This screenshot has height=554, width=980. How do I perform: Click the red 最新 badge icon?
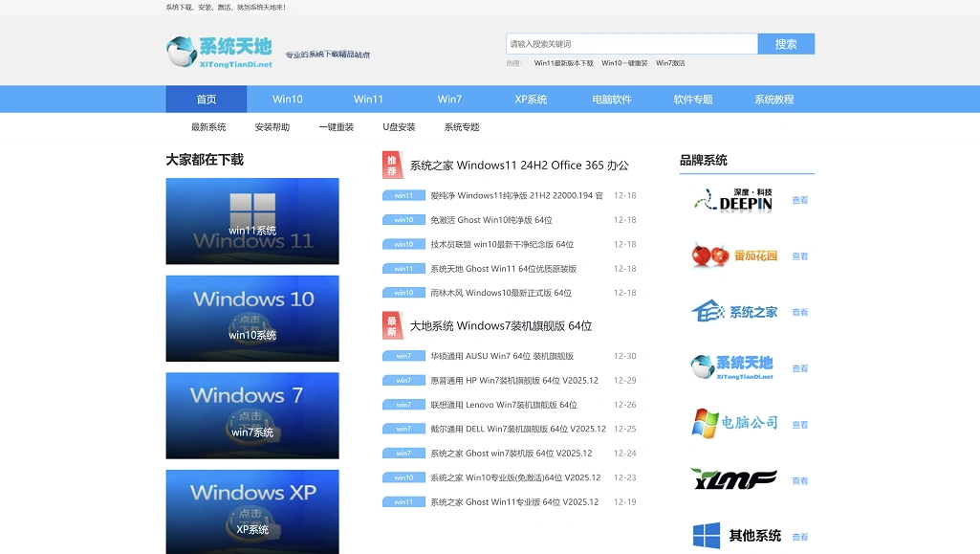[392, 325]
